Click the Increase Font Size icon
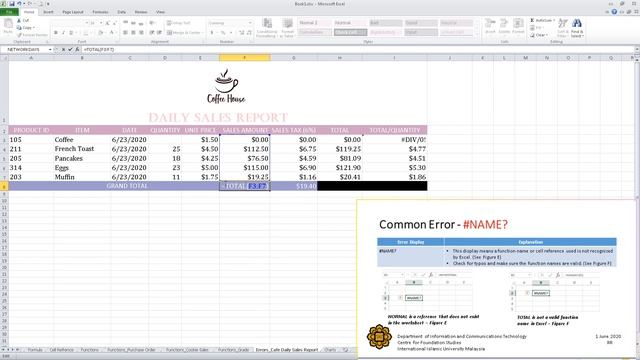 coord(107,23)
